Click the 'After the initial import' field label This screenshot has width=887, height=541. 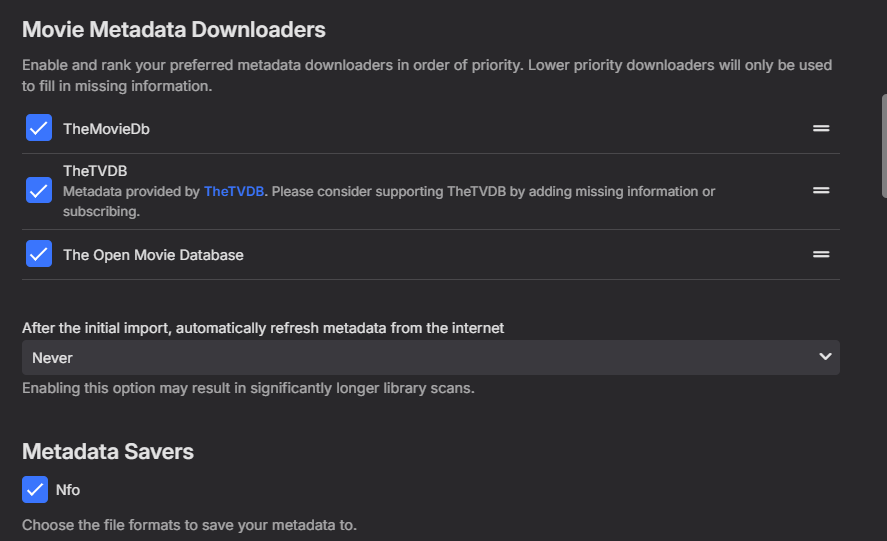[263, 327]
